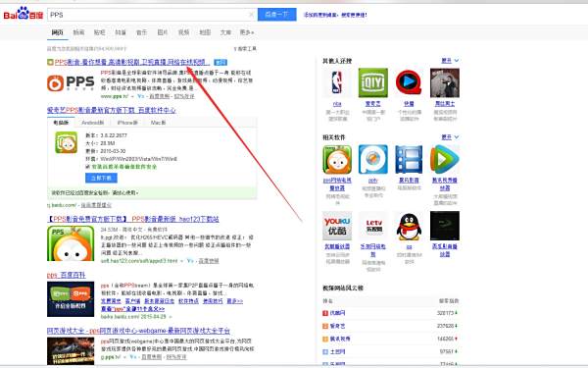Click the dark player icon next to QQ
This screenshot has height=368, width=588.
[445, 226]
